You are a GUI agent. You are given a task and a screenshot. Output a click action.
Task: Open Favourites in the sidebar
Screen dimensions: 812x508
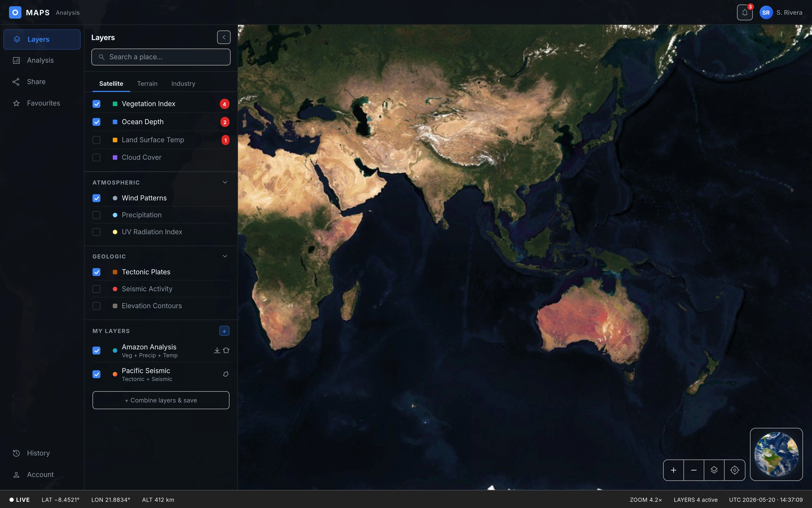point(42,103)
